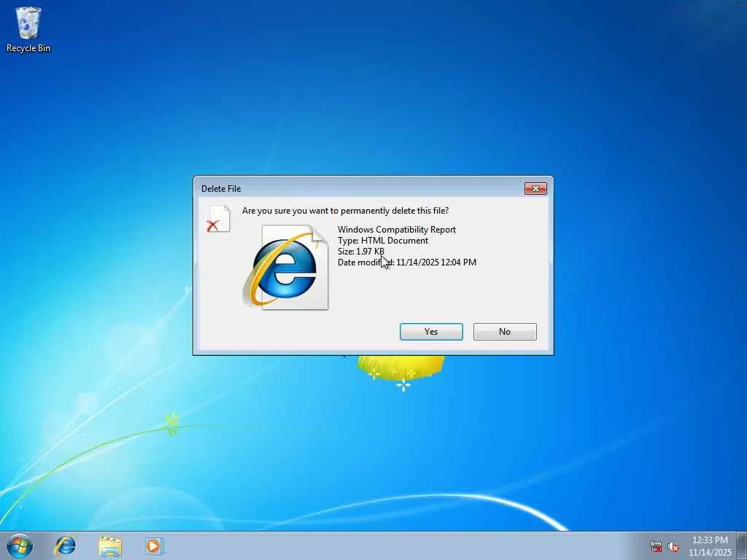Open Windows Media Player from the taskbar

click(154, 546)
